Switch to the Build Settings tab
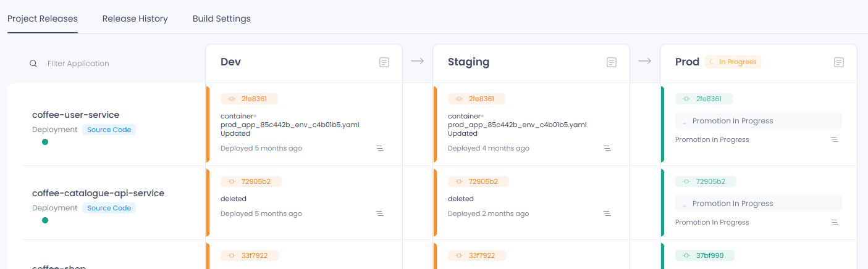Viewport: 868px width, 269px height. click(x=222, y=19)
